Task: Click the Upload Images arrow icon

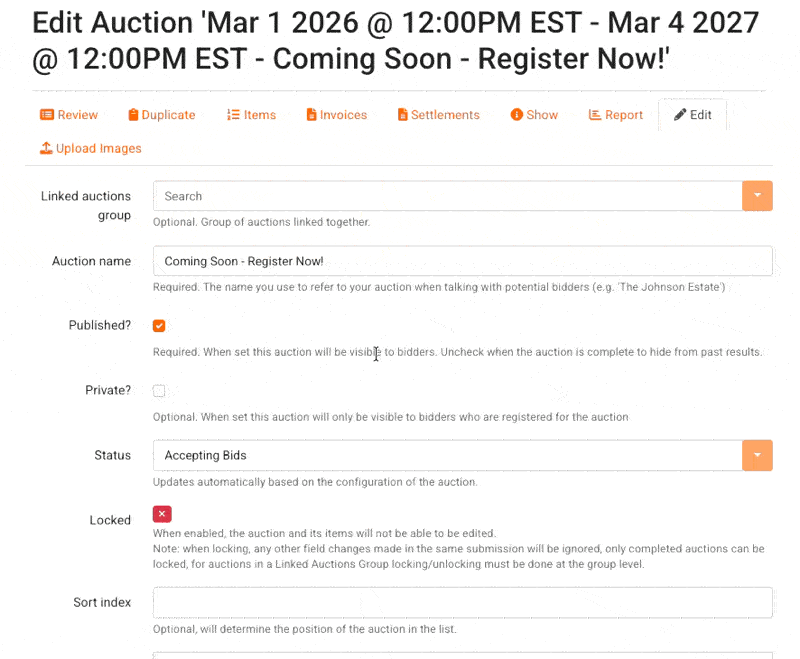Action: click(x=46, y=148)
